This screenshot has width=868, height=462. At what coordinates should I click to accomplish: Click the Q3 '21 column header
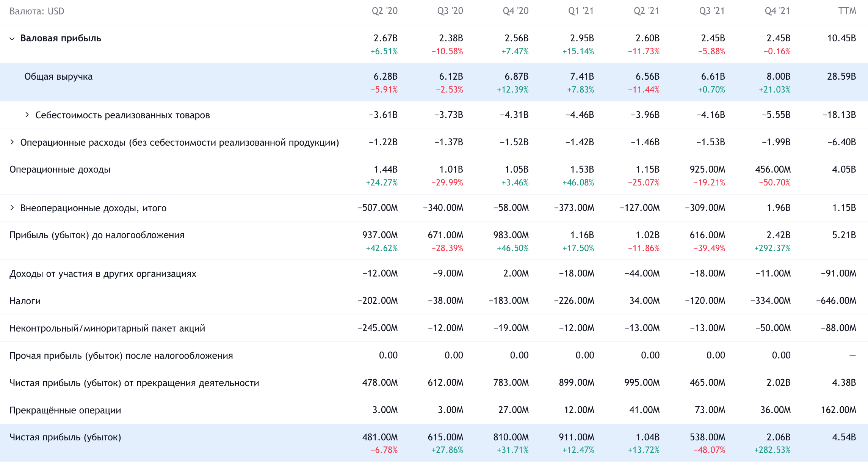pos(712,11)
